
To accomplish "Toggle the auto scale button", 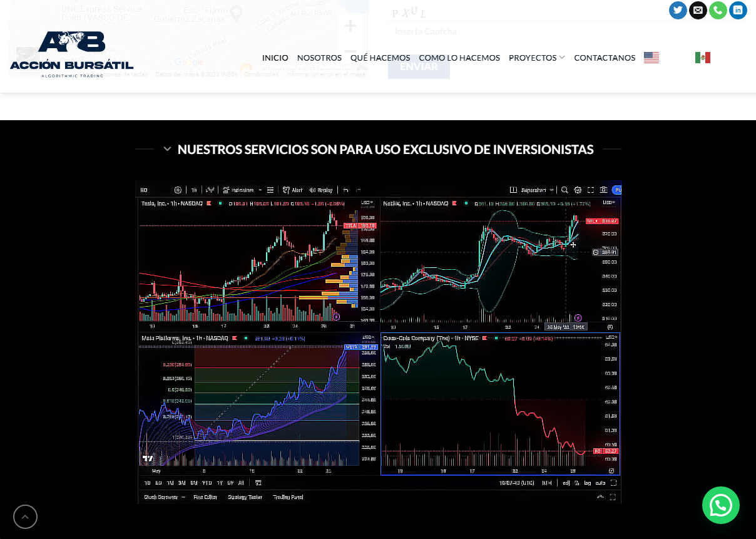I will (600, 483).
